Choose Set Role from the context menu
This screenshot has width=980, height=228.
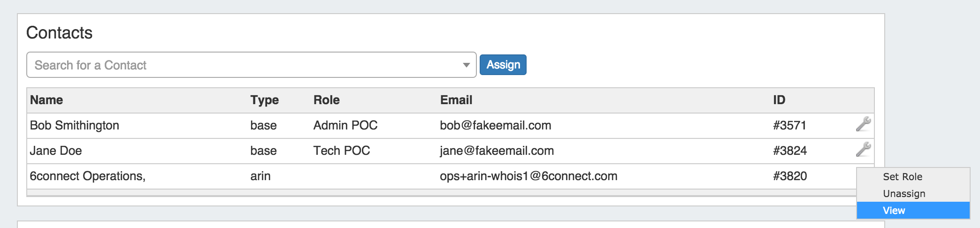pos(902,177)
